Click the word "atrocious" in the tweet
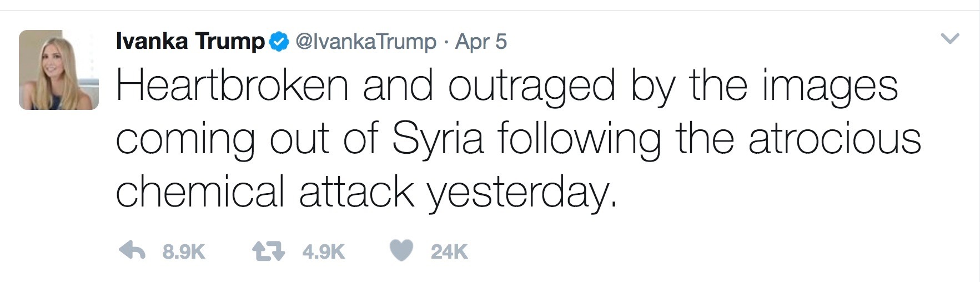 (834, 139)
